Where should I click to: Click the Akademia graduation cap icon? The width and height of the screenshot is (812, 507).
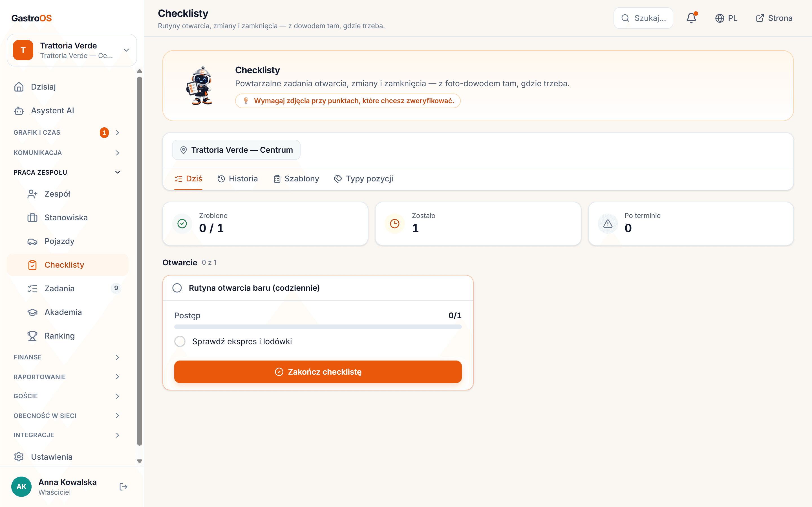(32, 312)
